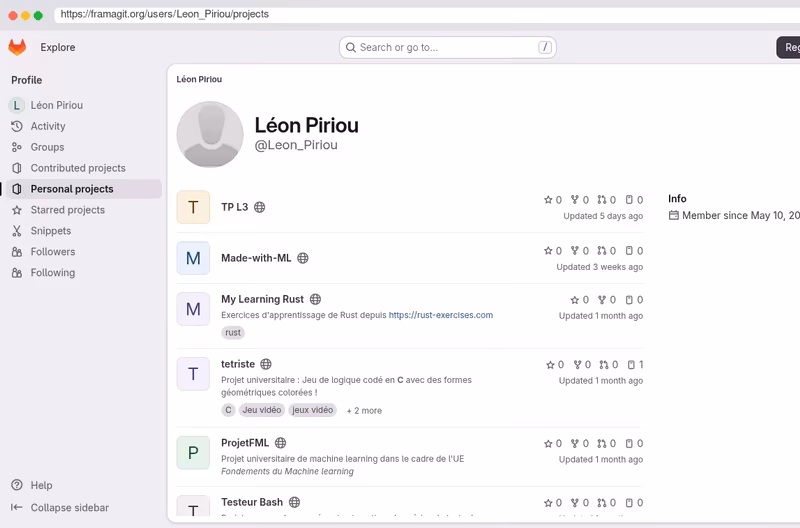This screenshot has width=800, height=528.
Task: Click the issues count for Made-with-ML
Action: click(x=634, y=251)
